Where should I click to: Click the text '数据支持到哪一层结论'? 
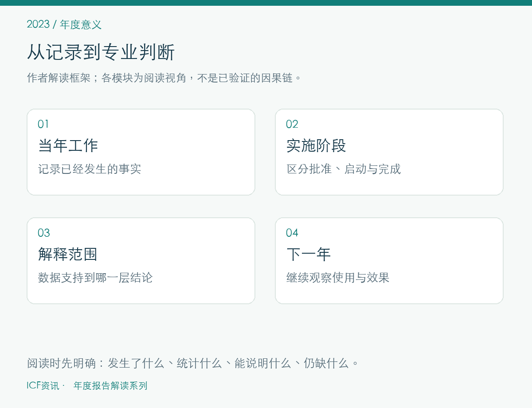coord(95,278)
